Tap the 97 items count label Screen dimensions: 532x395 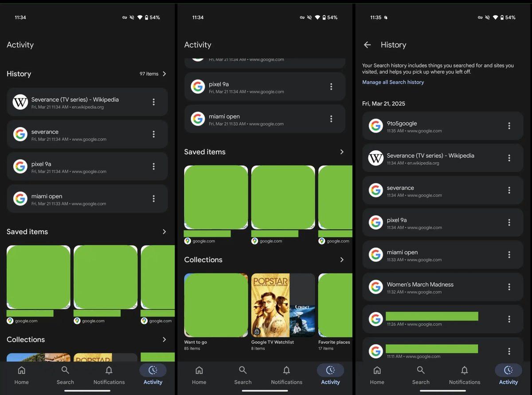[x=149, y=74]
